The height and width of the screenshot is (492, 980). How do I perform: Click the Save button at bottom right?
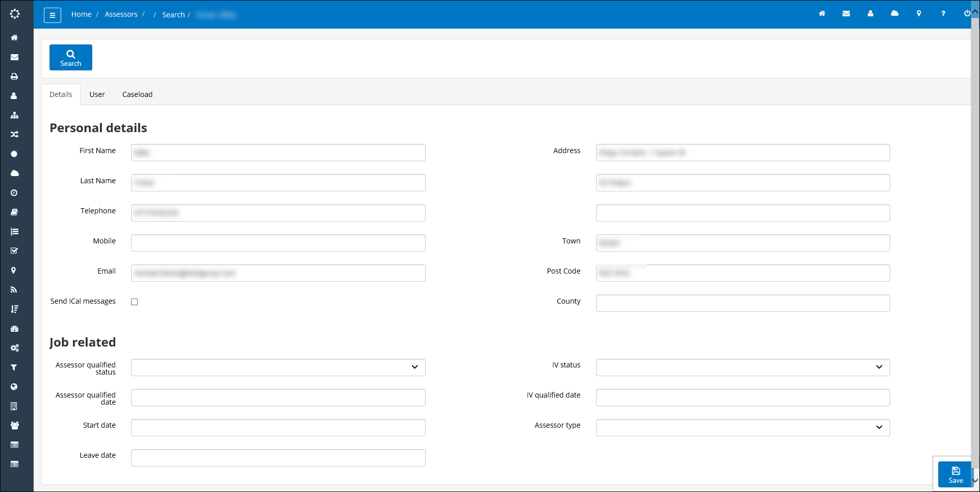[x=955, y=475]
